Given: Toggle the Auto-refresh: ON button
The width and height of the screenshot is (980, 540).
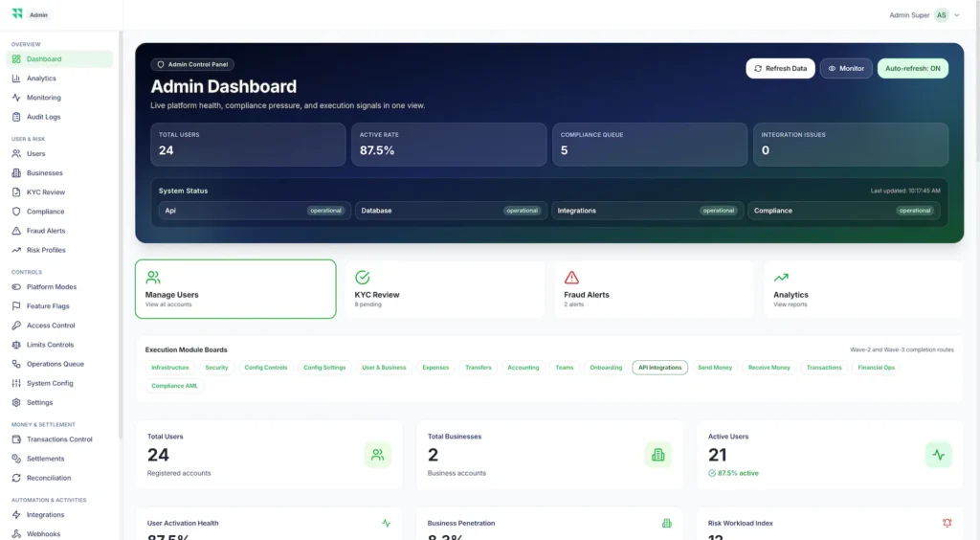Looking at the screenshot, I should (912, 69).
